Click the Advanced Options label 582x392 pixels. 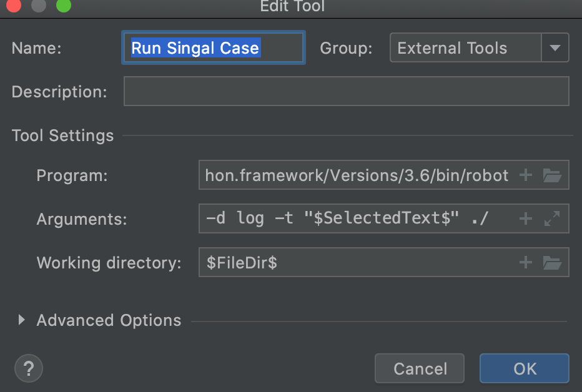[109, 320]
